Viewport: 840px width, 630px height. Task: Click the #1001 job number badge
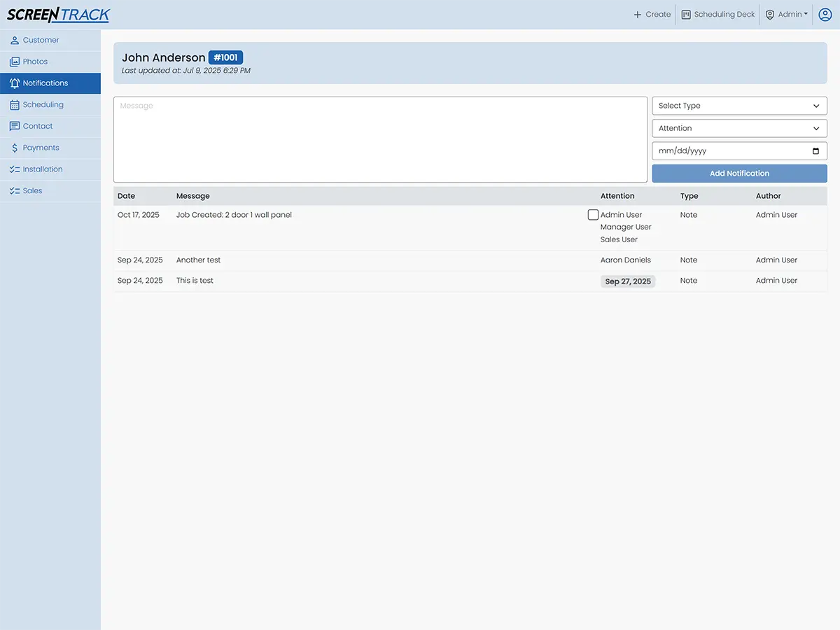click(225, 58)
